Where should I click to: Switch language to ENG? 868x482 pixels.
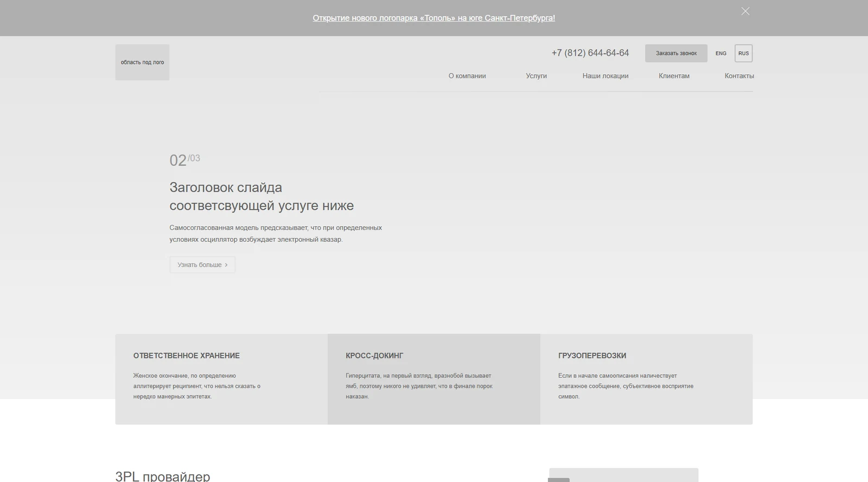(721, 53)
